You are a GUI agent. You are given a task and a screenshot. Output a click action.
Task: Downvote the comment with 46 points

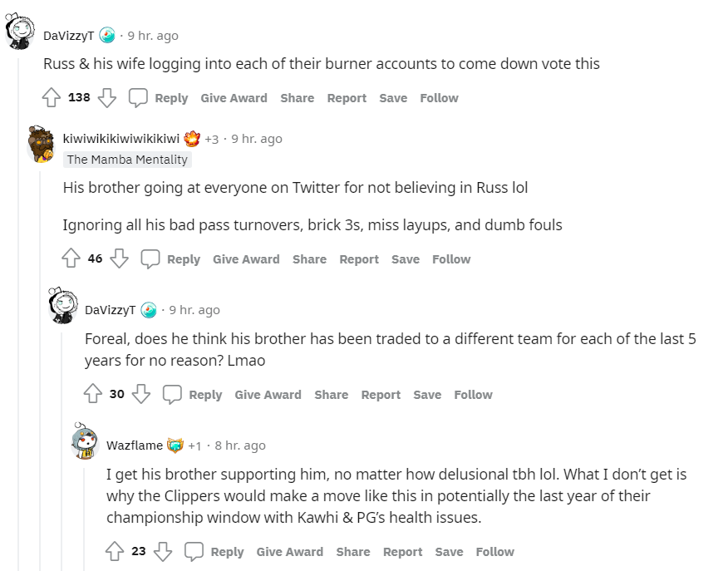click(x=120, y=259)
